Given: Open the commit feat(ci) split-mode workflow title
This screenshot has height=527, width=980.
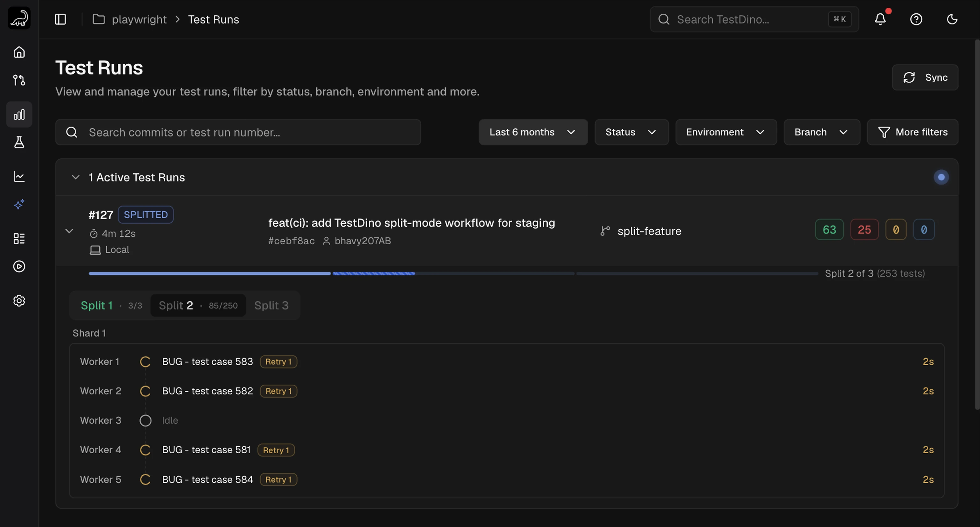Looking at the screenshot, I should point(412,223).
